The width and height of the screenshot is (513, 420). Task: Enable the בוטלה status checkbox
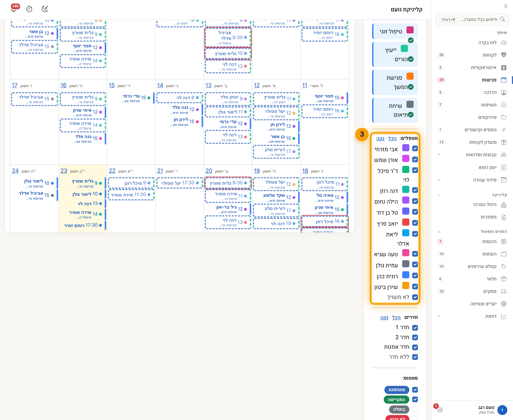click(x=415, y=409)
